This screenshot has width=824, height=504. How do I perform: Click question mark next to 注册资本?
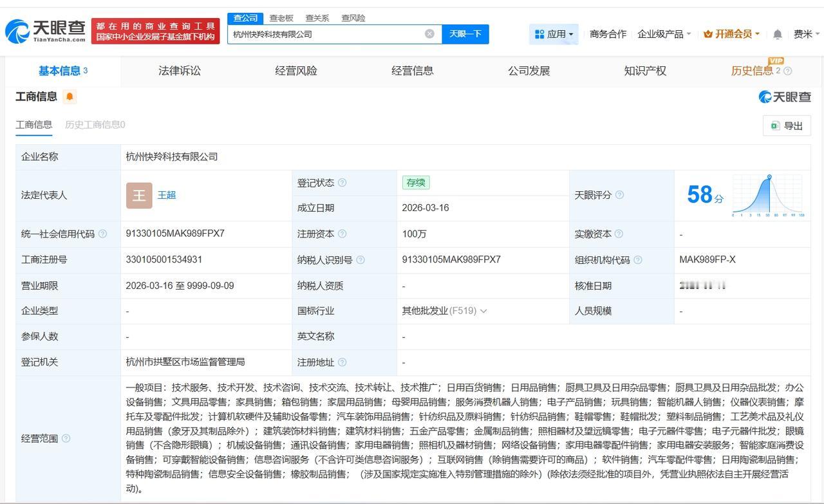coord(343,234)
